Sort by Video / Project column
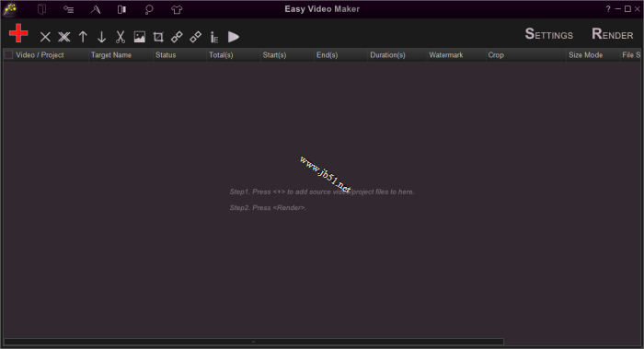644x349 pixels. coord(40,55)
